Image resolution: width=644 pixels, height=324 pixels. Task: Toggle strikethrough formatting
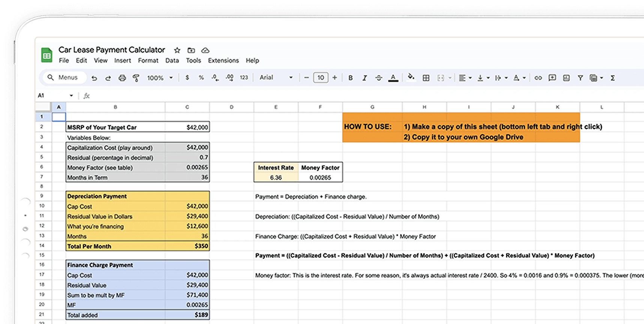click(379, 78)
